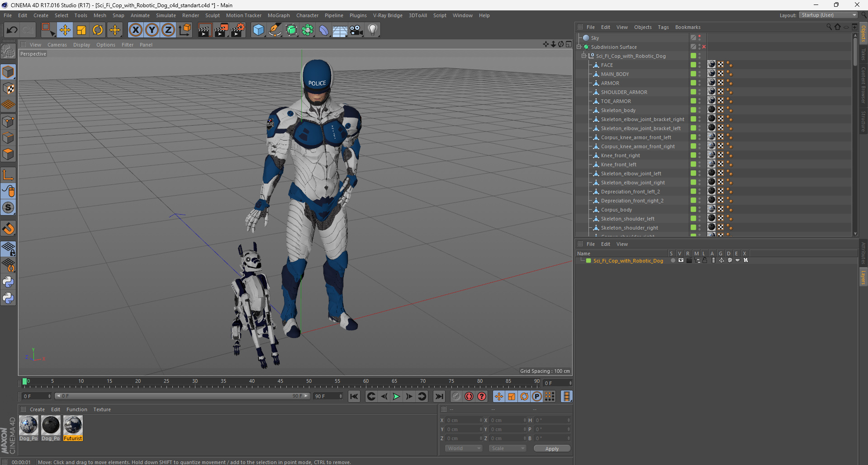Select the Futurist material thumbnail
The height and width of the screenshot is (465, 868).
73,428
